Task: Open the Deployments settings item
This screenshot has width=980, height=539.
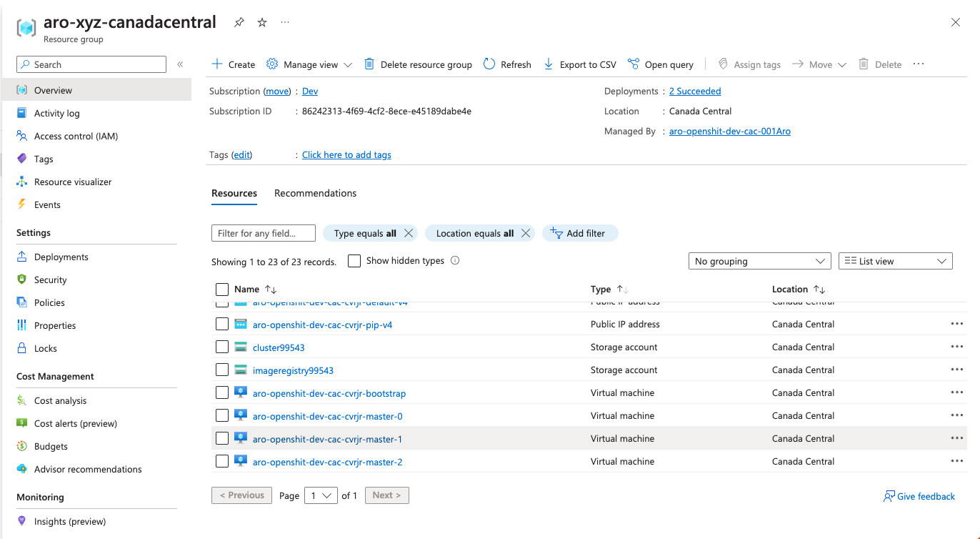Action: [61, 256]
